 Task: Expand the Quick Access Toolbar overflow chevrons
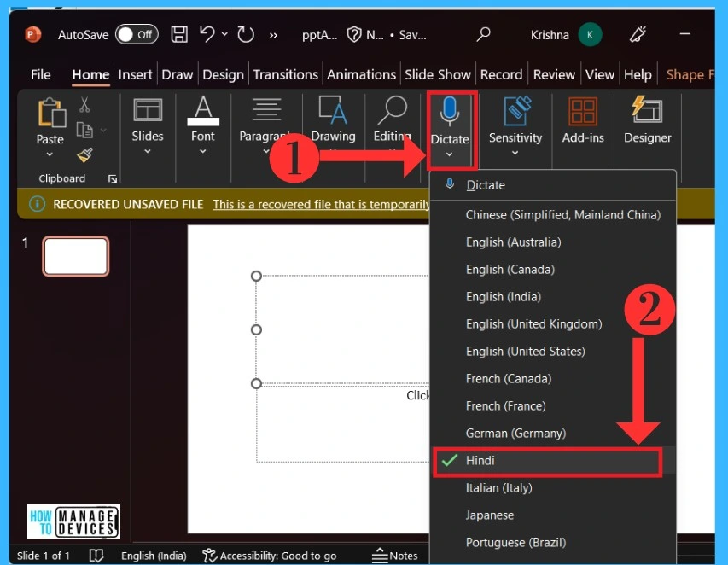tap(273, 35)
